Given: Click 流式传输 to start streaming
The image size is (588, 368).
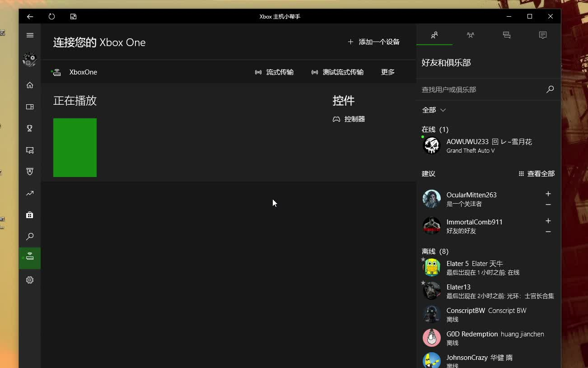Looking at the screenshot, I should 274,72.
